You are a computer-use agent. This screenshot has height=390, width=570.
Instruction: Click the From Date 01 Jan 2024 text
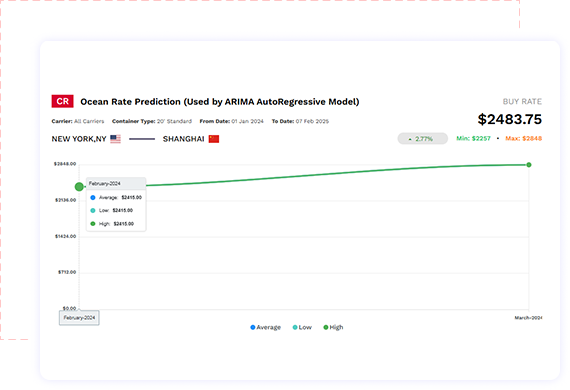[x=231, y=121]
